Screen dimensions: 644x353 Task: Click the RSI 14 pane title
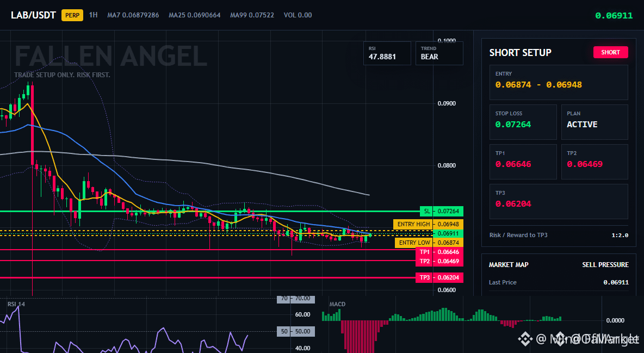click(x=16, y=304)
